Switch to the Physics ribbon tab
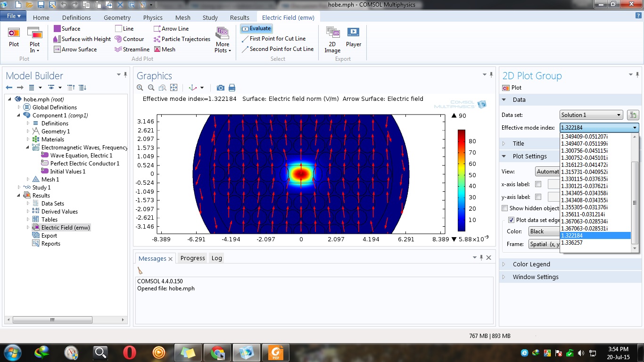Screen dimensions: 644x362 click(x=153, y=17)
